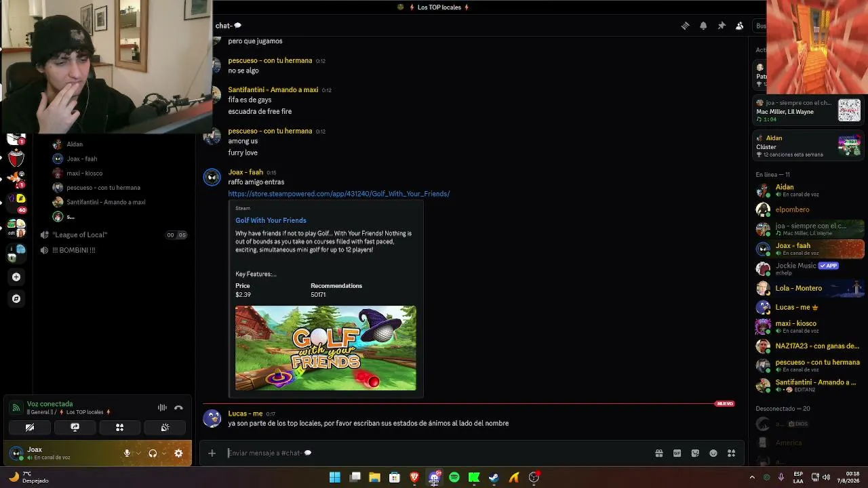Open the Golf With Your Friends embed title
Screen dimensions: 868x488
(x=271, y=220)
